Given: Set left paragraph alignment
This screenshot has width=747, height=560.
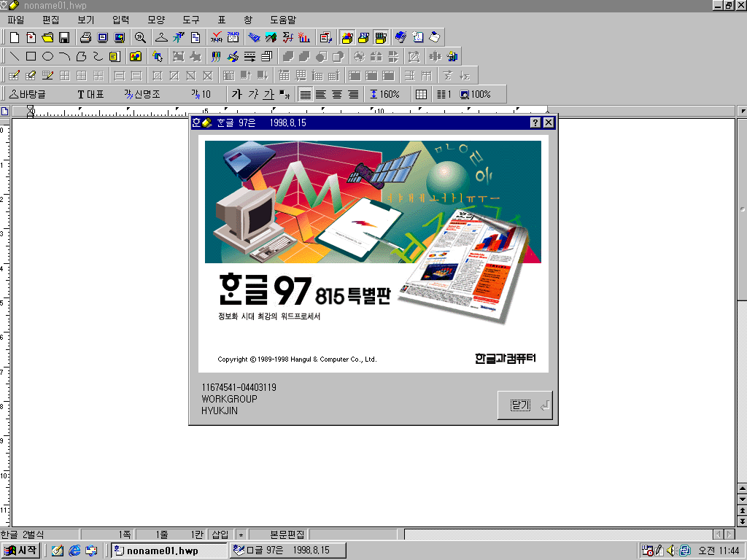Looking at the screenshot, I should pos(321,94).
